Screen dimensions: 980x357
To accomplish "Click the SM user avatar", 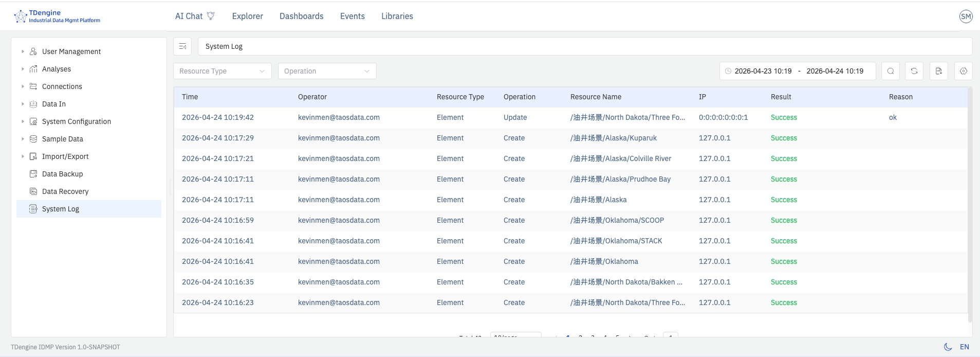I will (x=966, y=16).
